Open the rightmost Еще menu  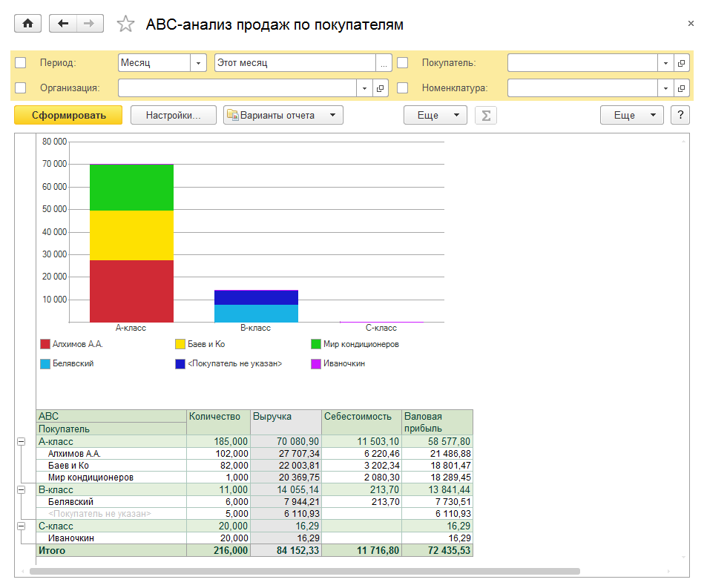point(631,116)
